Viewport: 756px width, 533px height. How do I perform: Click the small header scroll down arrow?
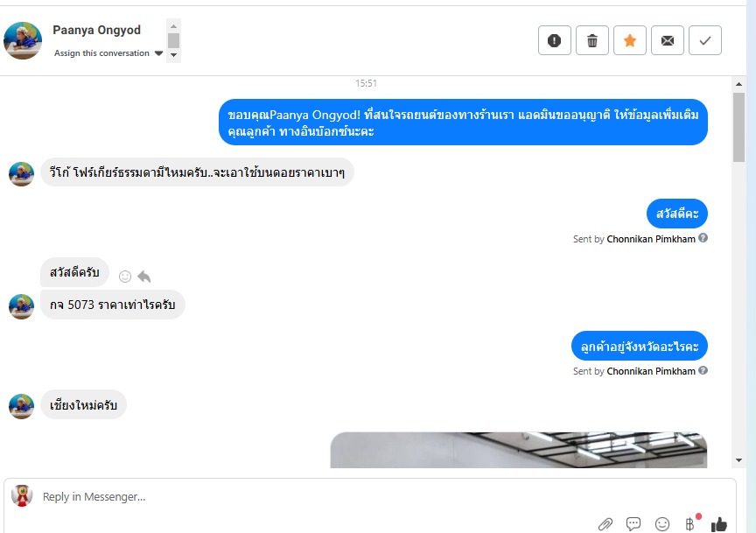173,55
